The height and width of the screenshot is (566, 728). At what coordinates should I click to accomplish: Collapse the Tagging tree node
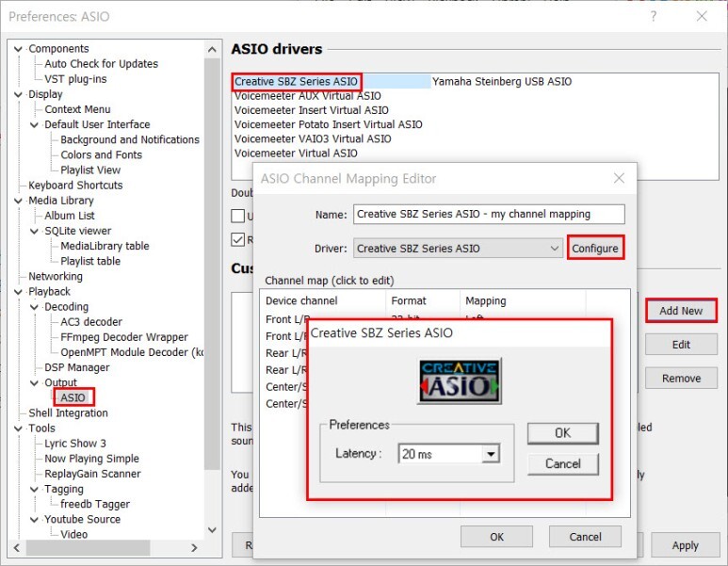click(x=34, y=489)
